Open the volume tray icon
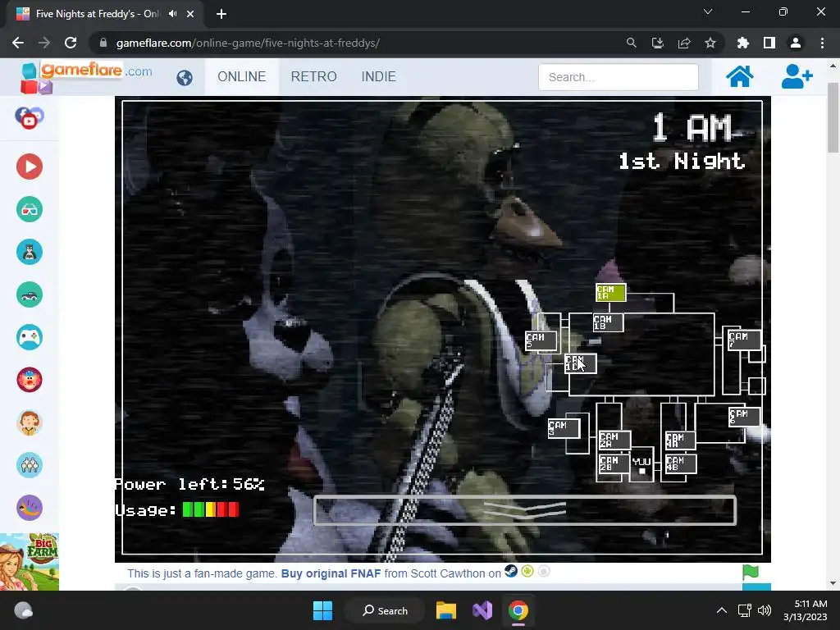The width and height of the screenshot is (840, 630). point(765,610)
